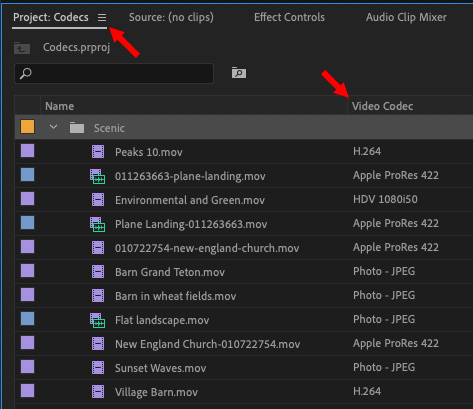Click blue label swatch for Plane Landing-011263663.mov

tap(27, 223)
